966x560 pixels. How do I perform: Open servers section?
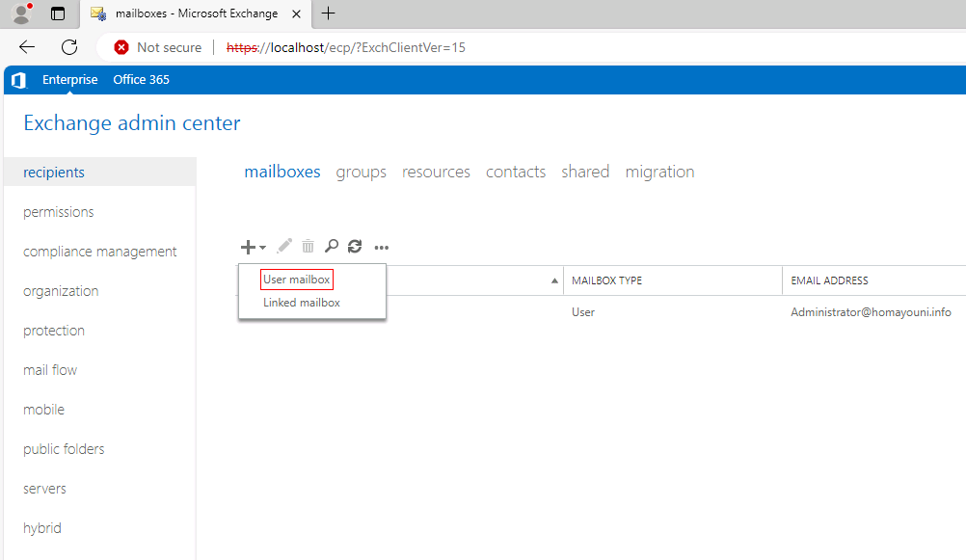click(x=44, y=489)
